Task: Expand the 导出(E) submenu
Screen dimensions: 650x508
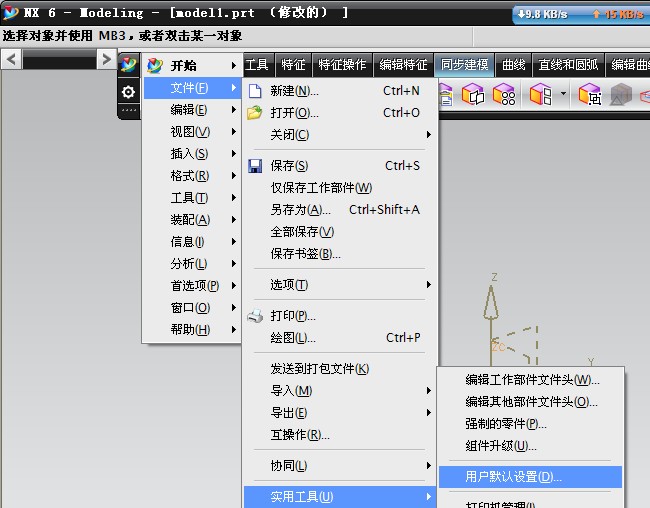Action: (340, 413)
